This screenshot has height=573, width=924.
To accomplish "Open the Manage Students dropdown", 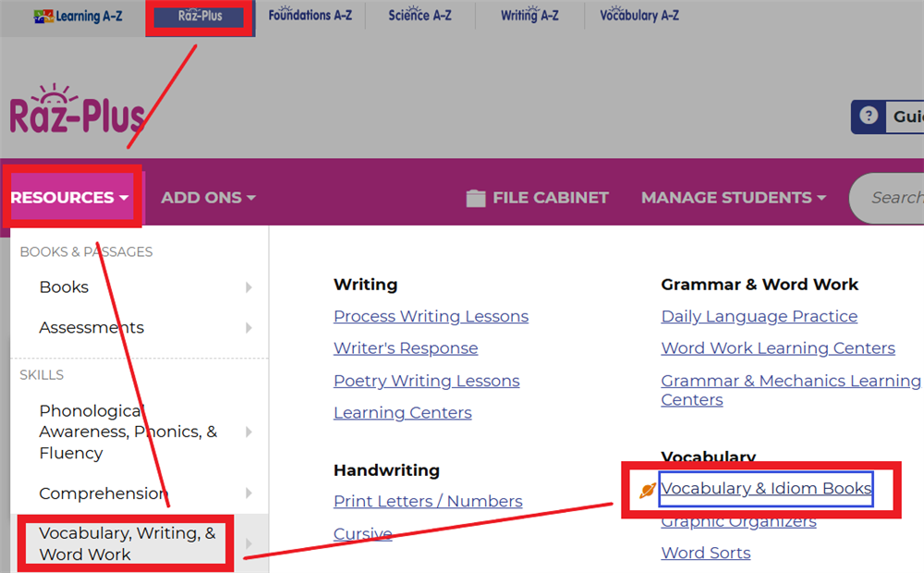I will click(x=734, y=198).
